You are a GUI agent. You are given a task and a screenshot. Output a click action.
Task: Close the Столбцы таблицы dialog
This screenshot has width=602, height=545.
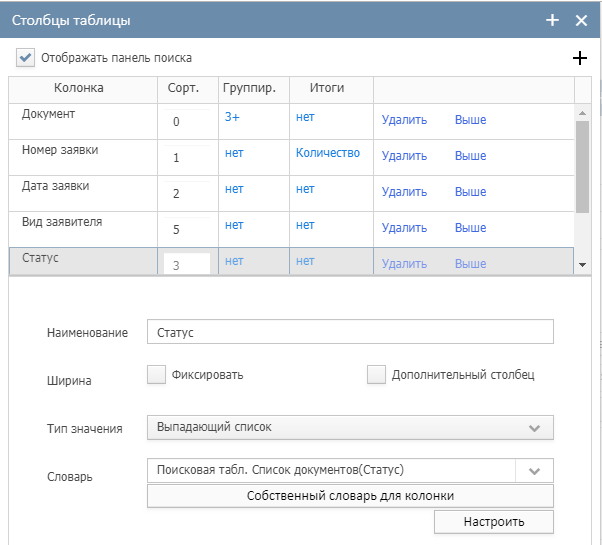581,20
